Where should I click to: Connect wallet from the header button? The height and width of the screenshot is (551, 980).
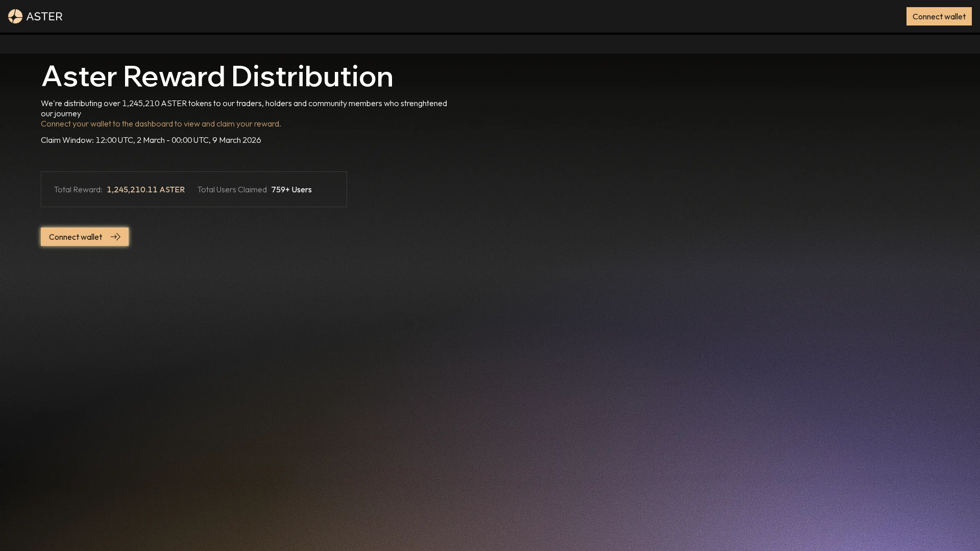(939, 16)
